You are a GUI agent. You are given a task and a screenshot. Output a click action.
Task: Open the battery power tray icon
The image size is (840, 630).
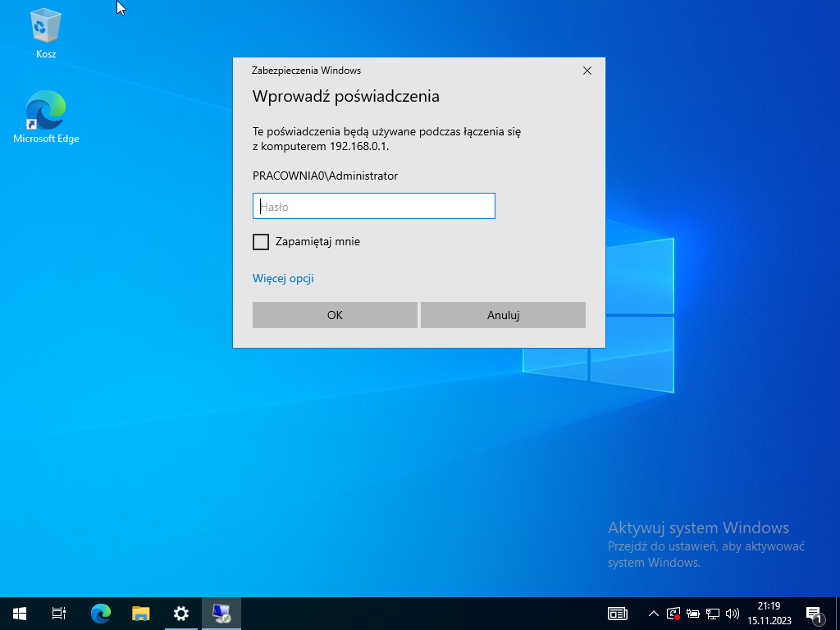coord(693,614)
